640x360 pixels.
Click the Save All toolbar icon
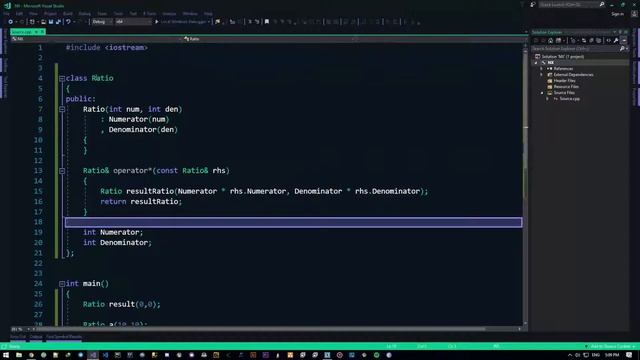(58, 22)
